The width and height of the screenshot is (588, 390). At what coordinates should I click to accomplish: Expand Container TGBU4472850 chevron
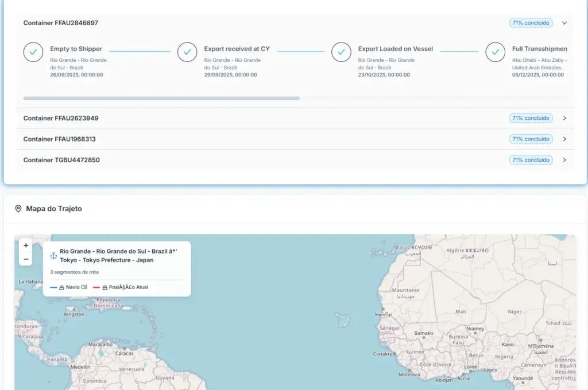pos(564,160)
